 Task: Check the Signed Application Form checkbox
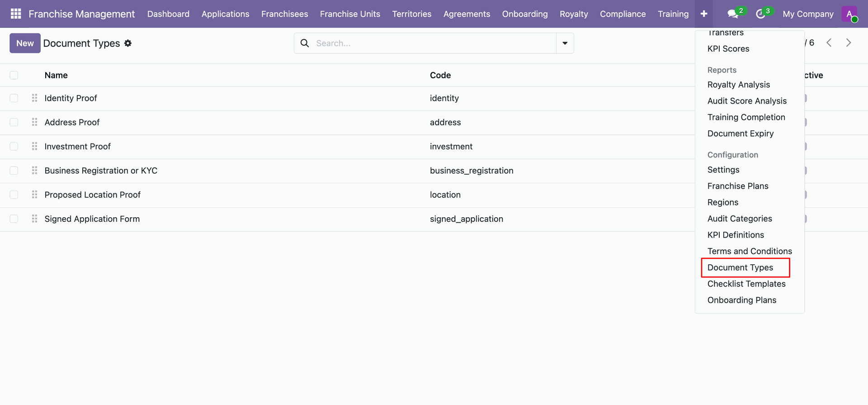pyautogui.click(x=14, y=219)
